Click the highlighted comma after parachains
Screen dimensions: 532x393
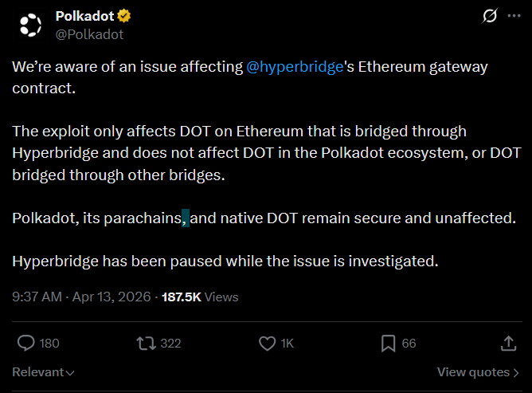[x=186, y=218]
